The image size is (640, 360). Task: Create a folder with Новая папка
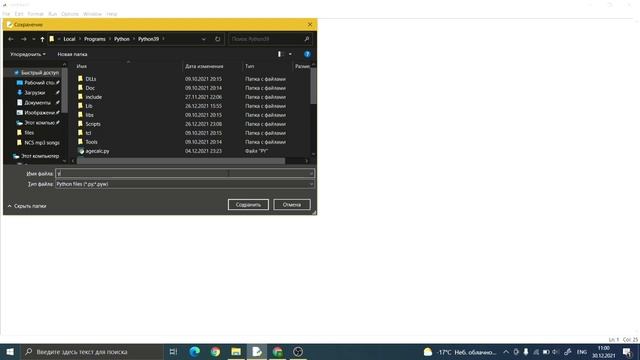(72, 54)
